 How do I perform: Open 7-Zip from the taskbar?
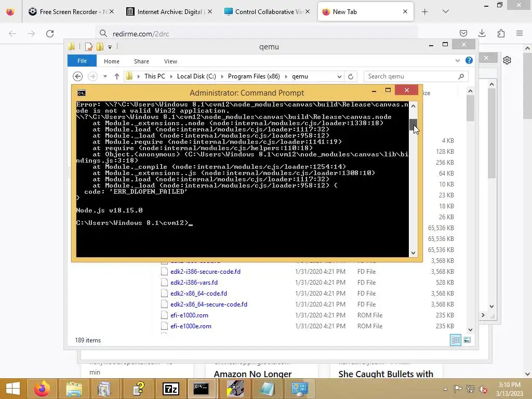click(170, 389)
